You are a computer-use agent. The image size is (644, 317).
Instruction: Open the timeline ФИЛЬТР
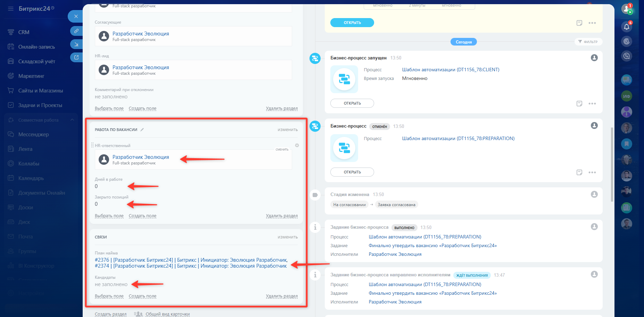coord(588,42)
